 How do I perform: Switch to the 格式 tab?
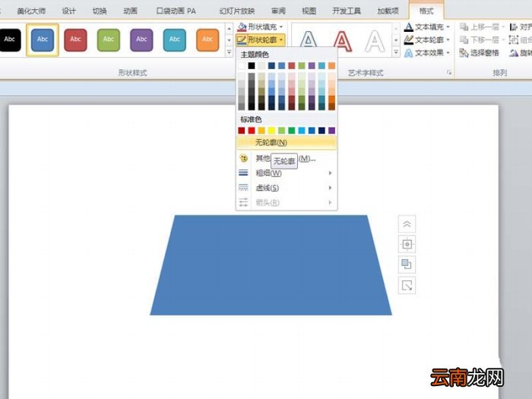426,11
